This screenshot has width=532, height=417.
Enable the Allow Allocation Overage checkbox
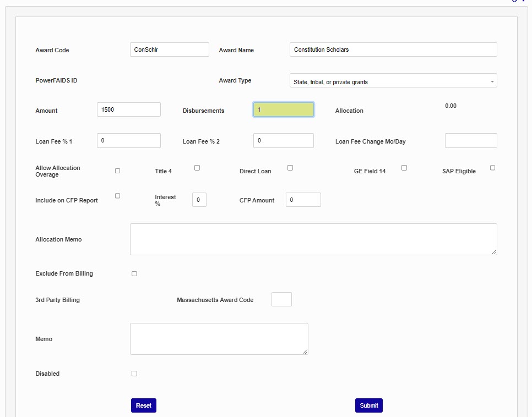click(x=117, y=171)
